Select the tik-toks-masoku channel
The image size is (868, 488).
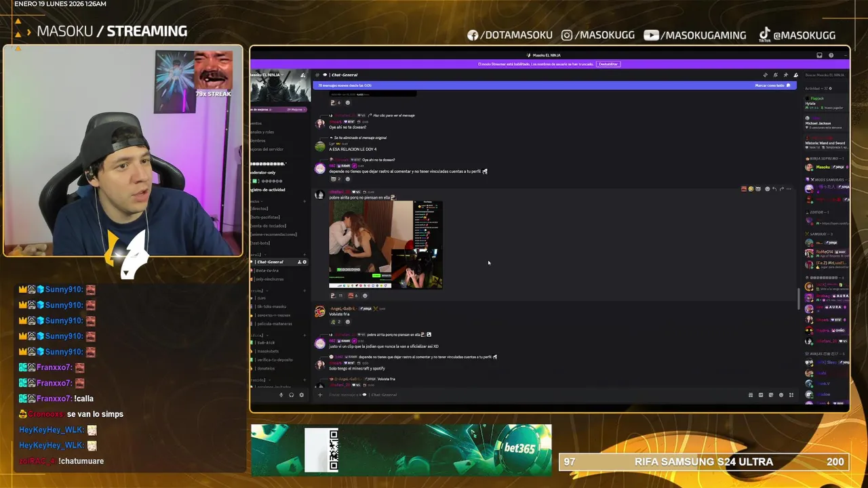[271, 306]
